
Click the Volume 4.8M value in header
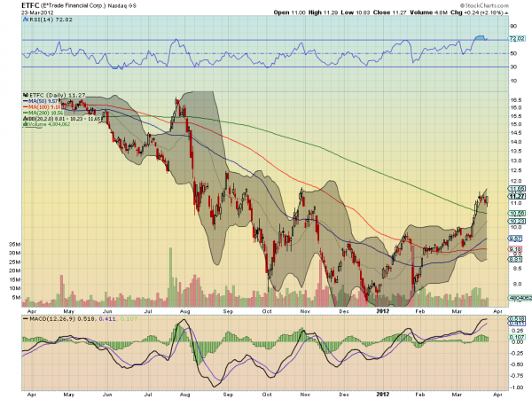(429, 12)
